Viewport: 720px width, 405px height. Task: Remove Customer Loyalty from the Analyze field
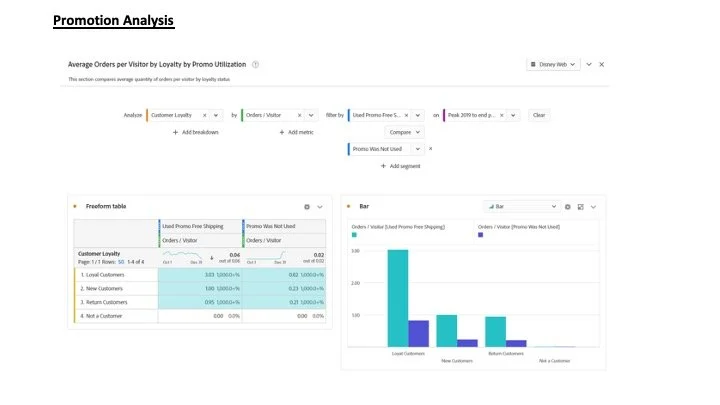coord(204,115)
